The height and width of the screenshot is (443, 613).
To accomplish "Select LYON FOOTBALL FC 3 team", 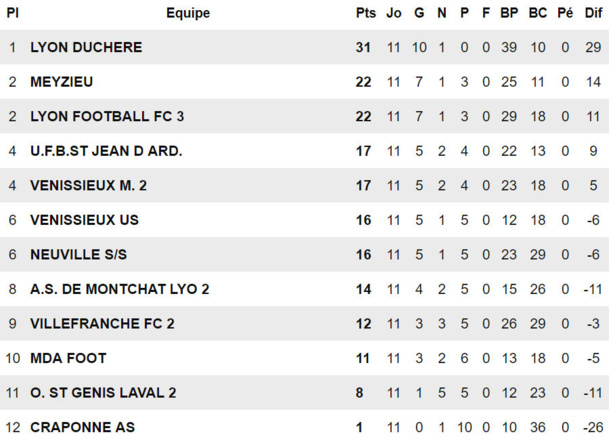I will [107, 116].
